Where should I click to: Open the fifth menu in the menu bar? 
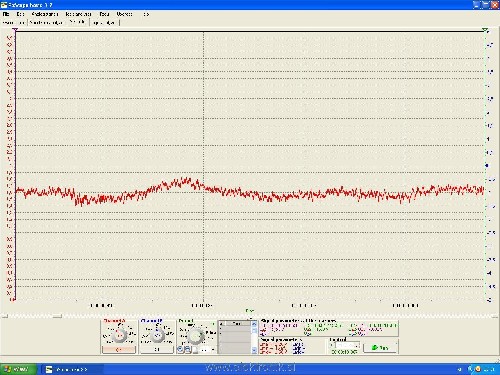(104, 14)
